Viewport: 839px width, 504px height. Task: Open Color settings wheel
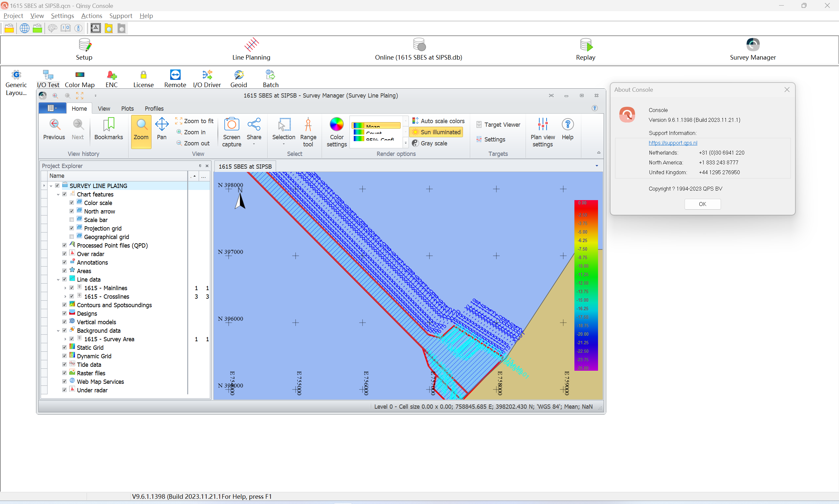(336, 125)
